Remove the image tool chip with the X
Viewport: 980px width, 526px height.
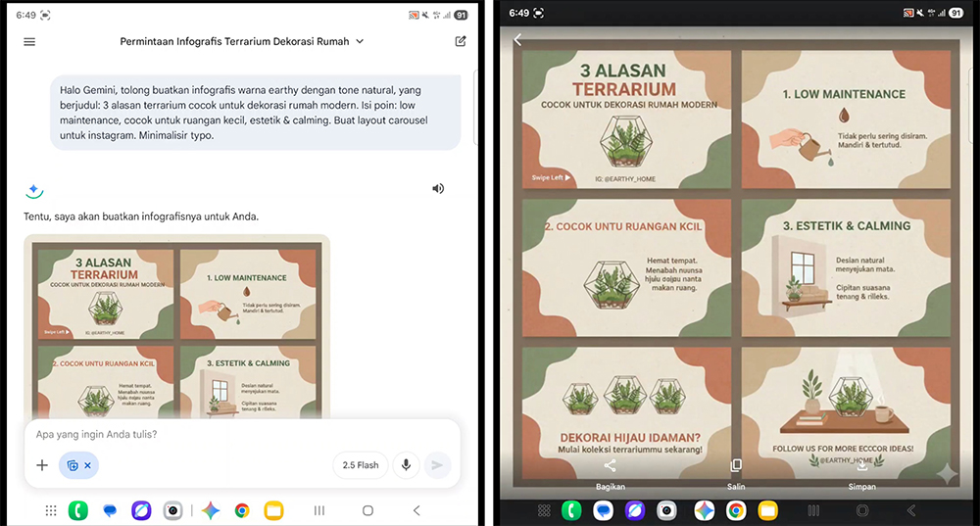point(87,465)
